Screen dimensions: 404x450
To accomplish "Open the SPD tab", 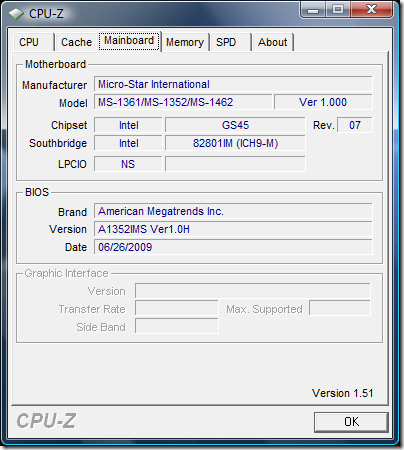I will coord(230,42).
